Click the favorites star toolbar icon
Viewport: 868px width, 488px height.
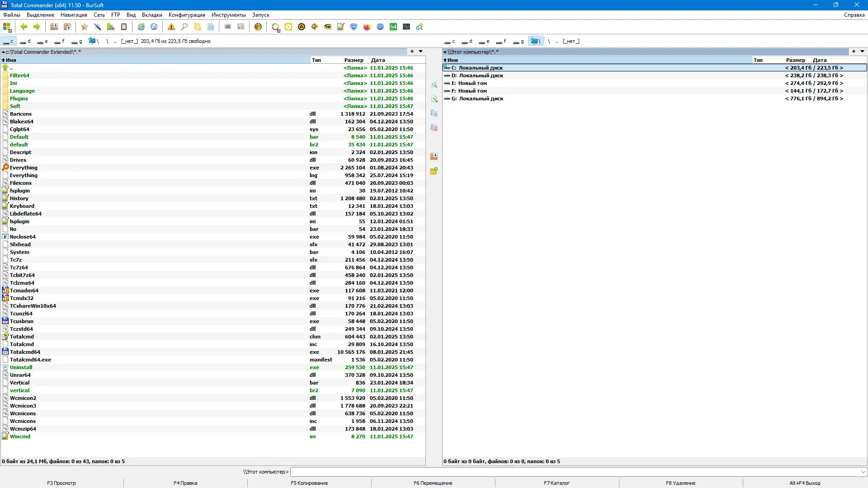coord(84,27)
